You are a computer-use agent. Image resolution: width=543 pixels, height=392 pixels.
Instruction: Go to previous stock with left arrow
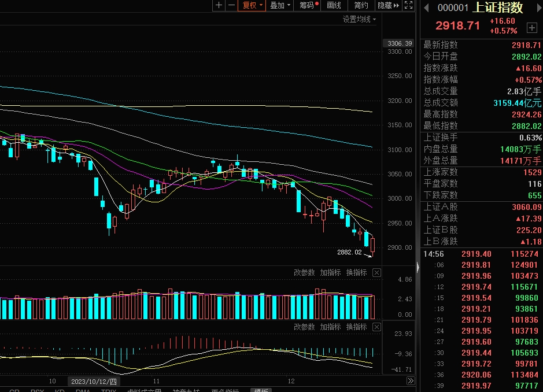pyautogui.click(x=427, y=8)
